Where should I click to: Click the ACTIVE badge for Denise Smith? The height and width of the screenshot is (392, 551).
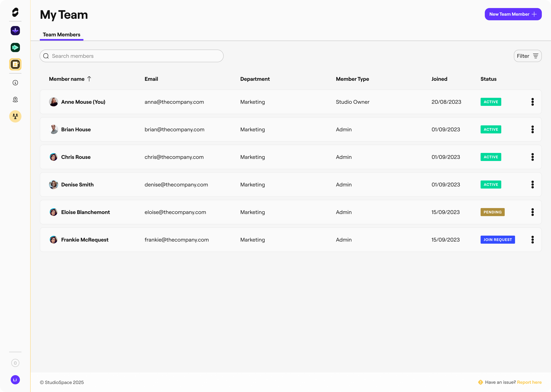click(491, 184)
